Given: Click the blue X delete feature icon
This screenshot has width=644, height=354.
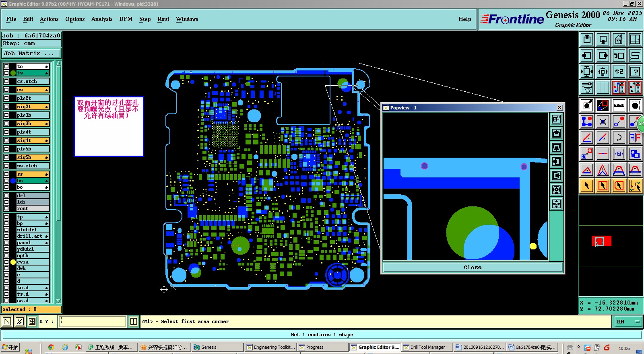Looking at the screenshot, I should coord(603,121).
